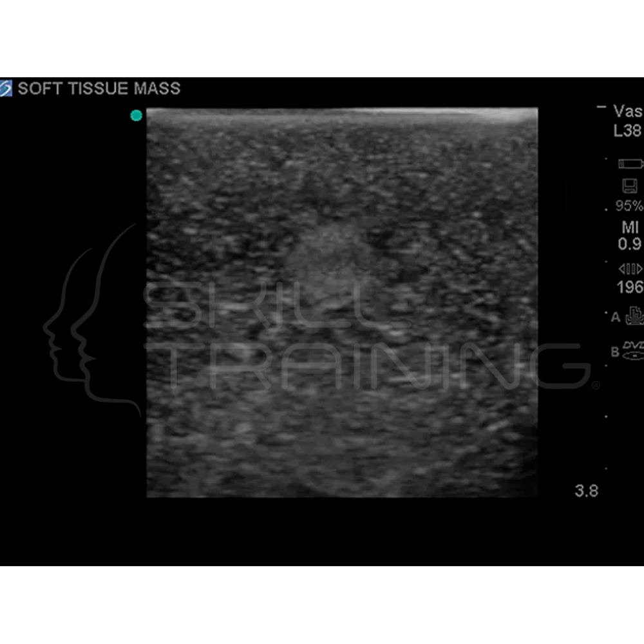The width and height of the screenshot is (644, 644).
Task: Click the clip frame buffer arrows icon
Action: (631, 269)
